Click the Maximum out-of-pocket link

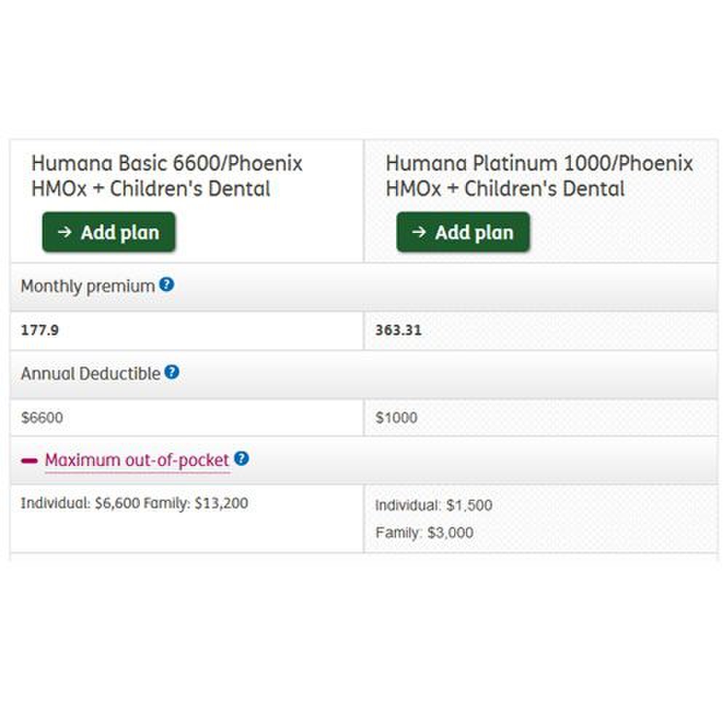point(137,460)
